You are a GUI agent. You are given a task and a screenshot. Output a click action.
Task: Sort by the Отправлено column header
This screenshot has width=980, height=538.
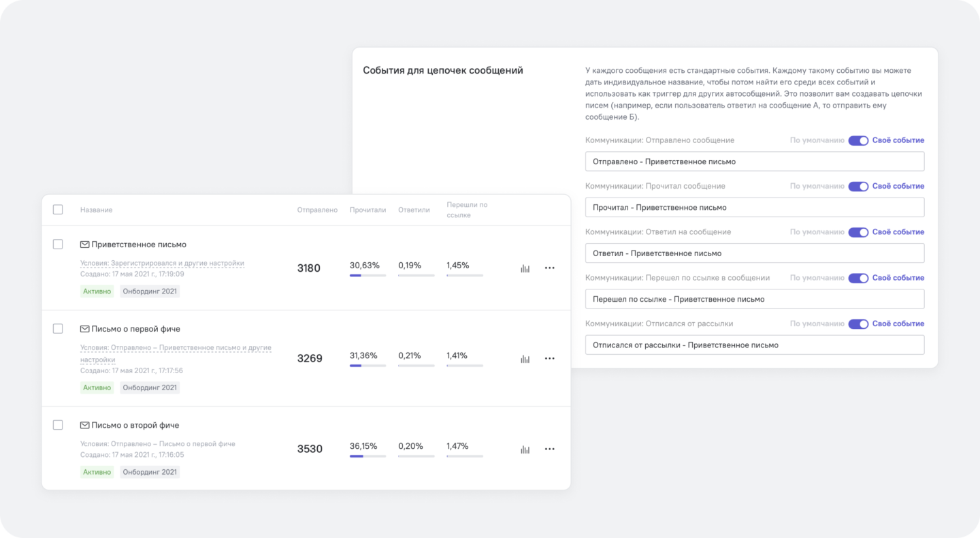pos(317,210)
